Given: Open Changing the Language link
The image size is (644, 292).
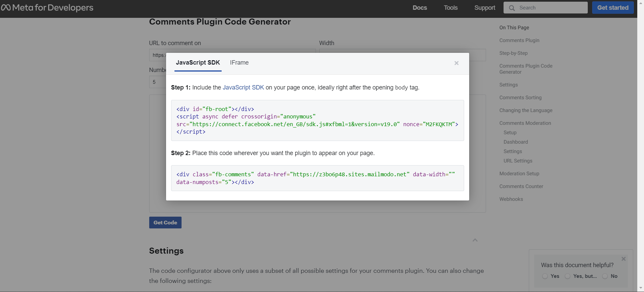Looking at the screenshot, I should pos(526,110).
